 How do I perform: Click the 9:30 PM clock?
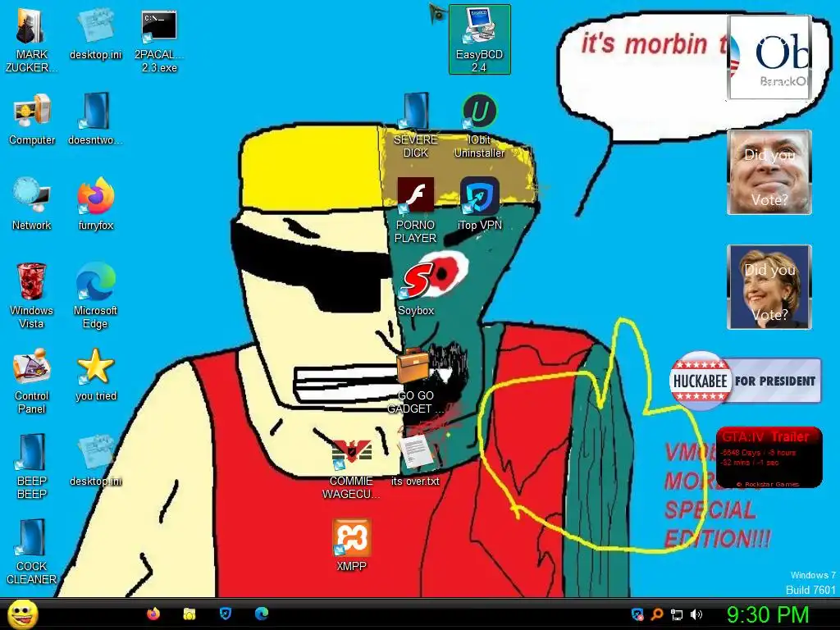(x=768, y=614)
